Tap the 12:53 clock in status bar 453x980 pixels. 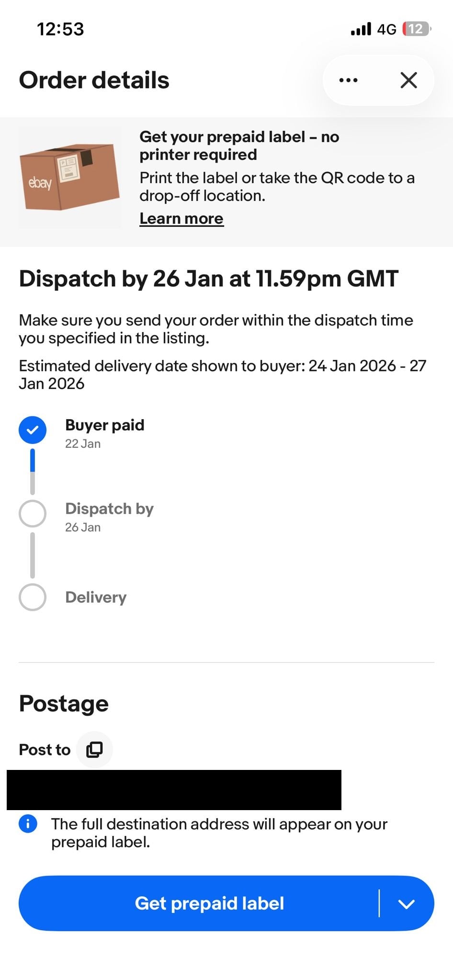click(60, 29)
